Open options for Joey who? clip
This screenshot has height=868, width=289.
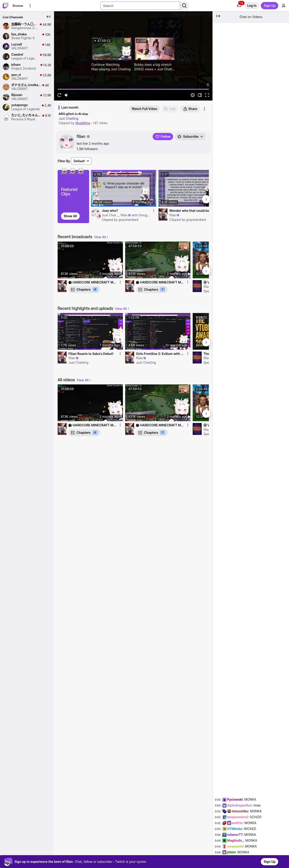coord(154,211)
